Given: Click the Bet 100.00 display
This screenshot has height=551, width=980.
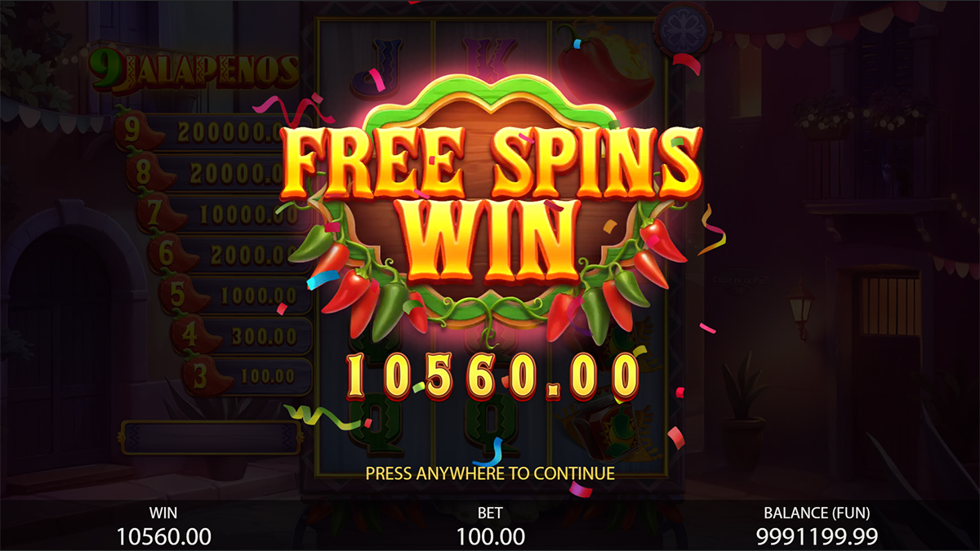Looking at the screenshot, I should coord(490,526).
